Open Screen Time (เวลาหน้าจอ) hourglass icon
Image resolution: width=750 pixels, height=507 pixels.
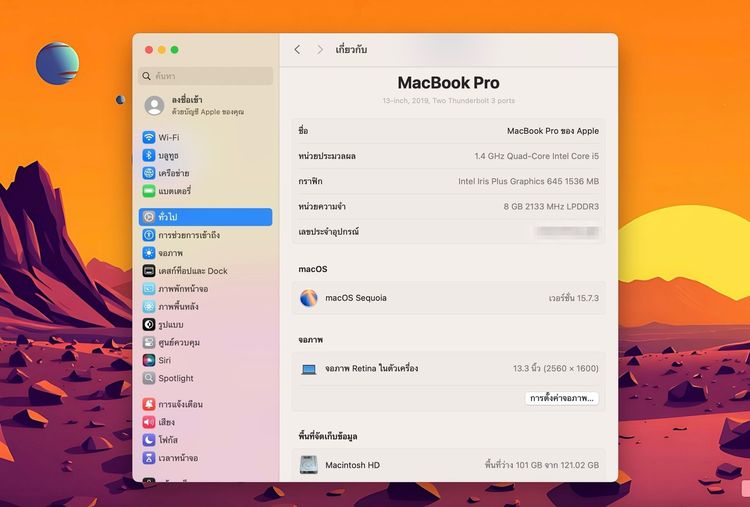coord(149,458)
